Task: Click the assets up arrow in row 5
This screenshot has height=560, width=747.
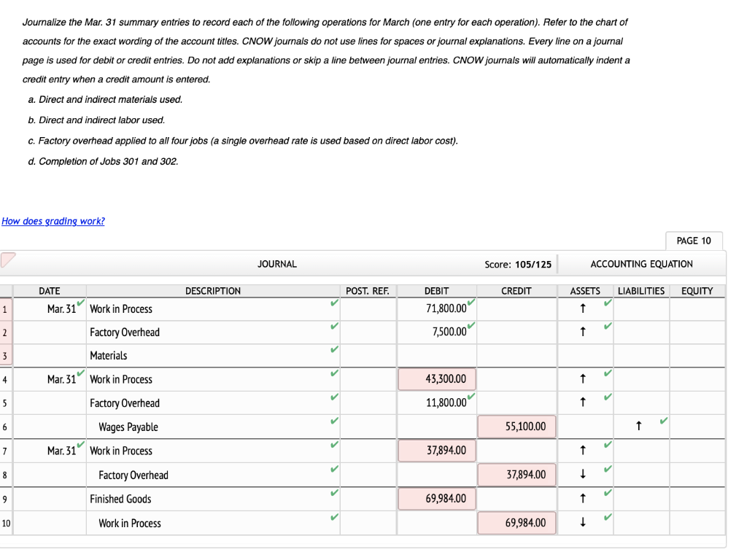Action: [583, 402]
